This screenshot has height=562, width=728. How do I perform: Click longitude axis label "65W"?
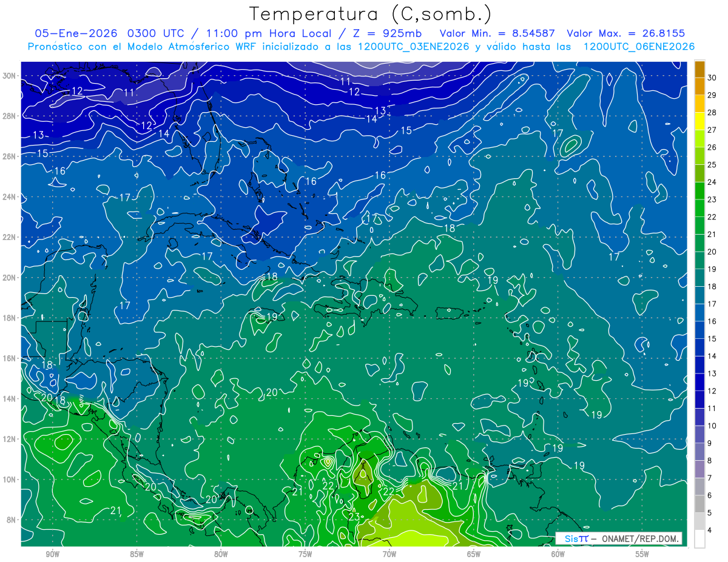[x=474, y=554]
